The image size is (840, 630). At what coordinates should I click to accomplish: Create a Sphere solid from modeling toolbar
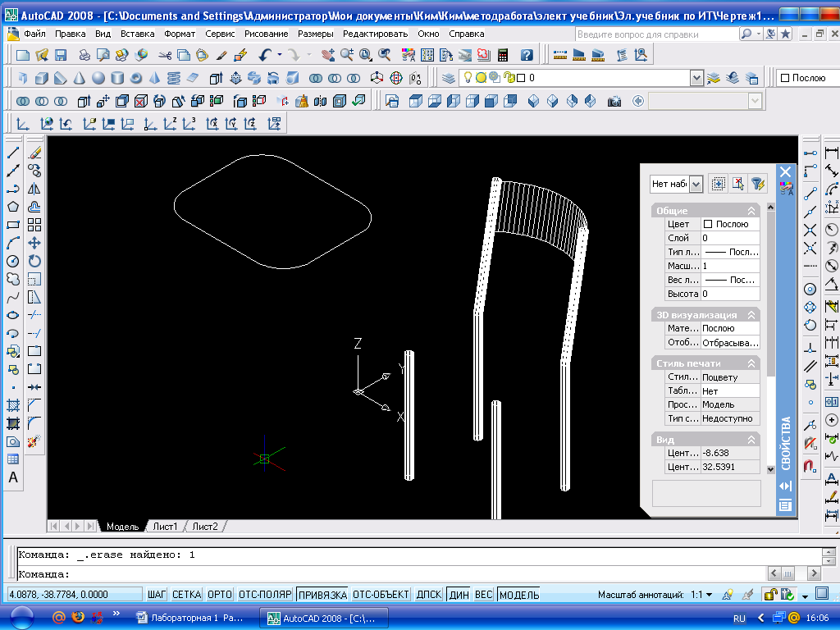pos(98,78)
